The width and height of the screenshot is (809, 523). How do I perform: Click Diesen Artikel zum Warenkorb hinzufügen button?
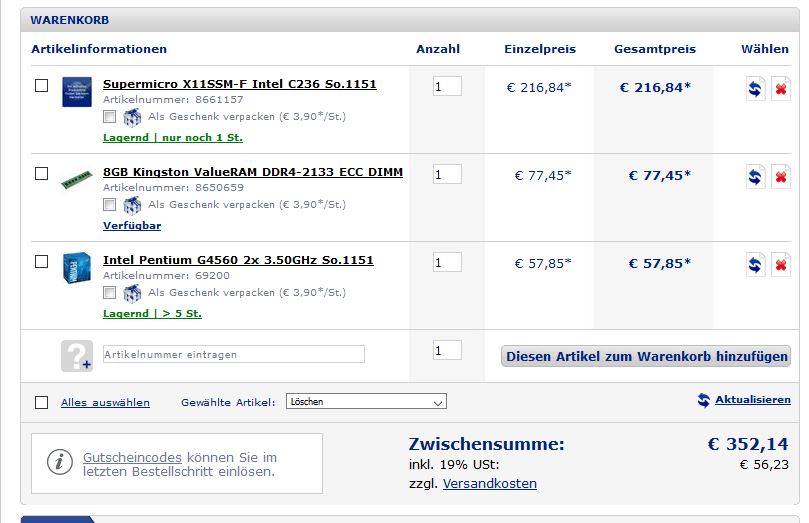pos(645,356)
